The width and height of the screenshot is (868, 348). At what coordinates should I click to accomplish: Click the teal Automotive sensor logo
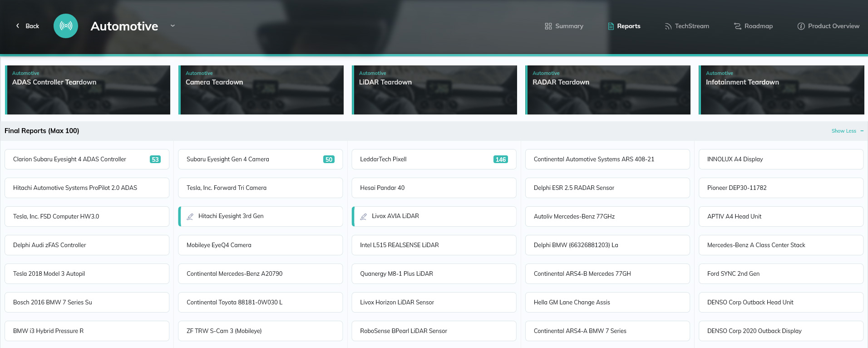pyautogui.click(x=66, y=26)
